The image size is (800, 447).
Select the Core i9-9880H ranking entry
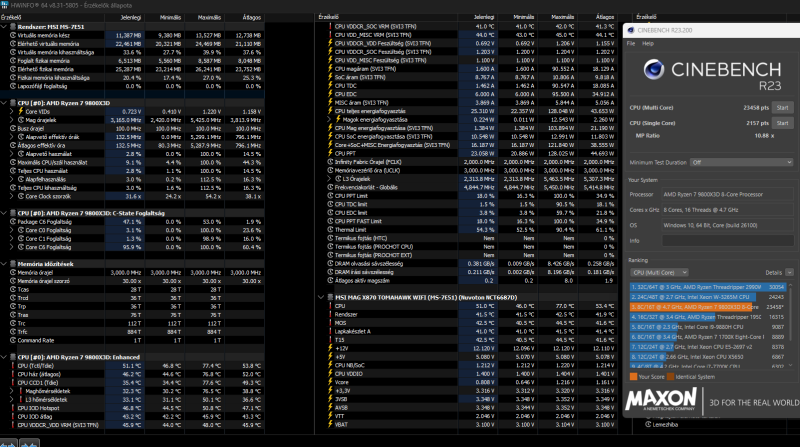[x=708, y=327]
